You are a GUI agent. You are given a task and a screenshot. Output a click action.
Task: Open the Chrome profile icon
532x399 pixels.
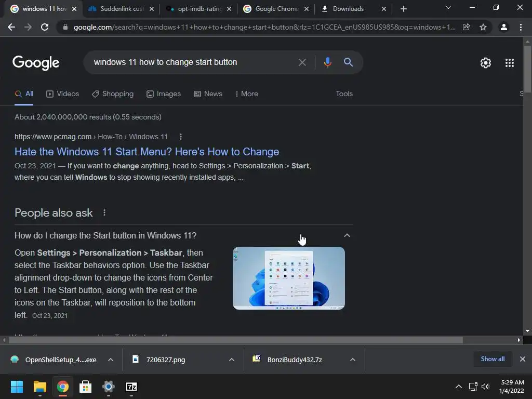click(504, 27)
